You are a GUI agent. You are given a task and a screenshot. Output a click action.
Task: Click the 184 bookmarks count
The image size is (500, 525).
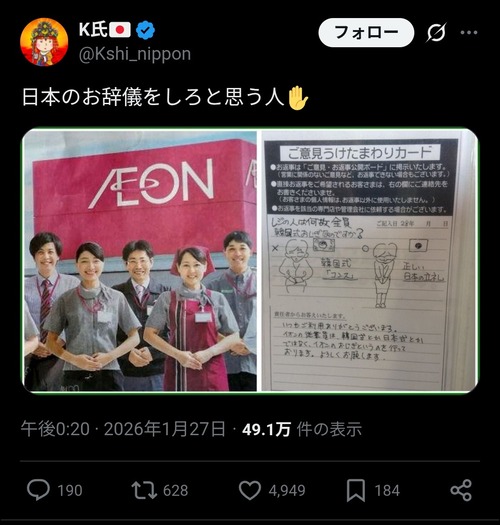tap(387, 491)
